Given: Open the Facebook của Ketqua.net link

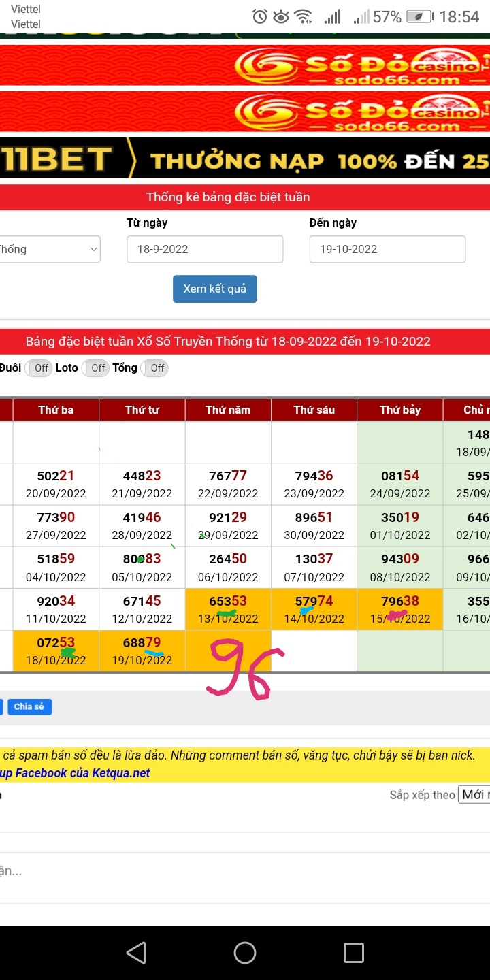Looking at the screenshot, I should (x=82, y=773).
